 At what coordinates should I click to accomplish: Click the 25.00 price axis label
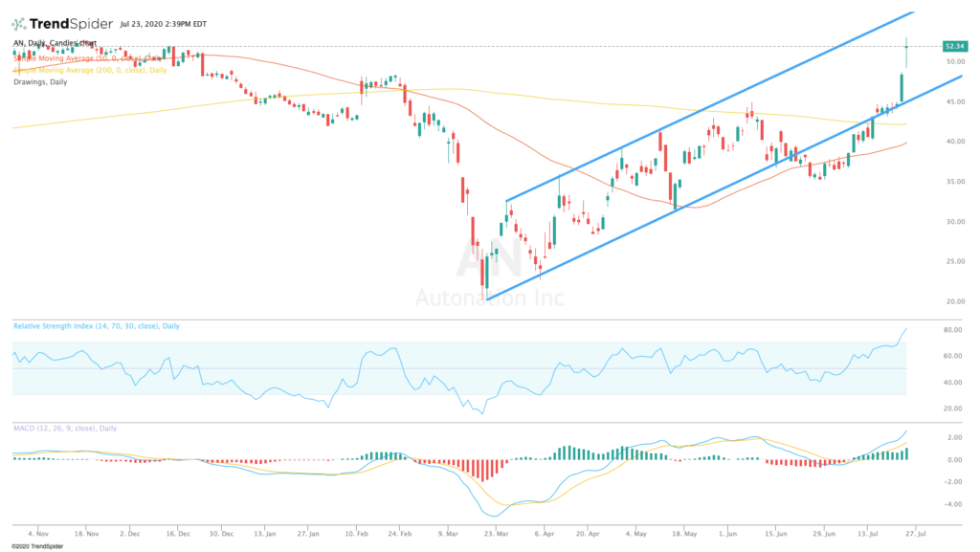pyautogui.click(x=955, y=261)
